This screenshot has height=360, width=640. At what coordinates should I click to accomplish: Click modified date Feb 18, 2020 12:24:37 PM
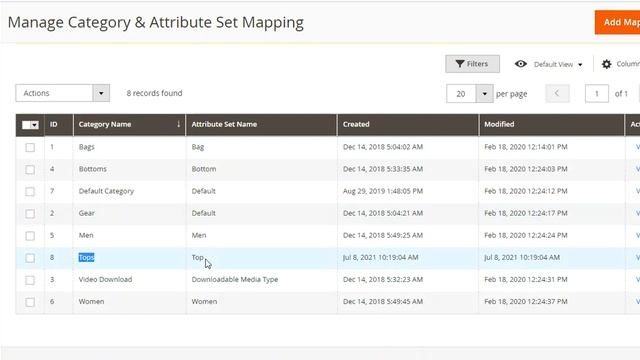(526, 301)
